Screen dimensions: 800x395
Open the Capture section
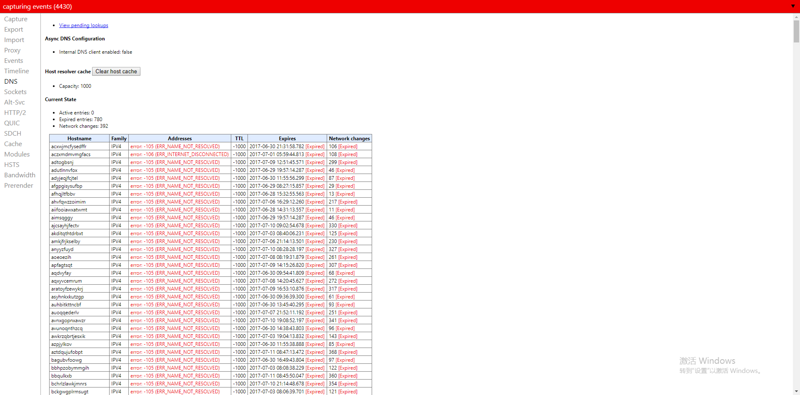pyautogui.click(x=16, y=19)
